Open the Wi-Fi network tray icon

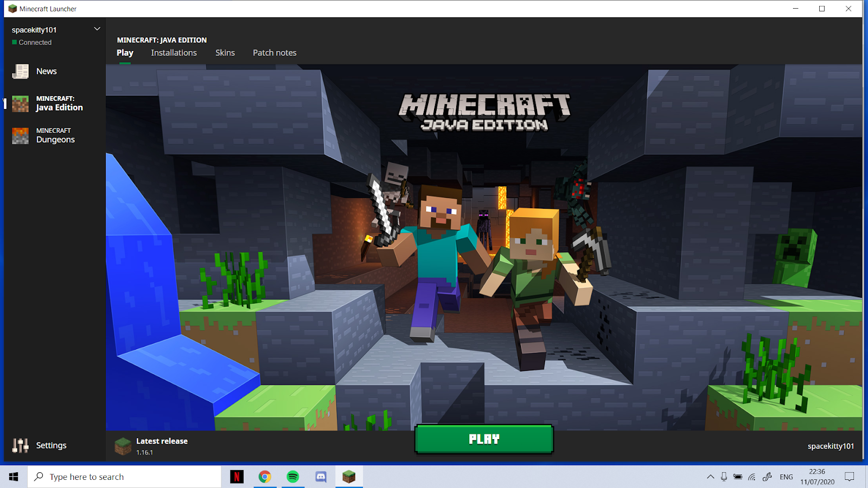pos(752,477)
